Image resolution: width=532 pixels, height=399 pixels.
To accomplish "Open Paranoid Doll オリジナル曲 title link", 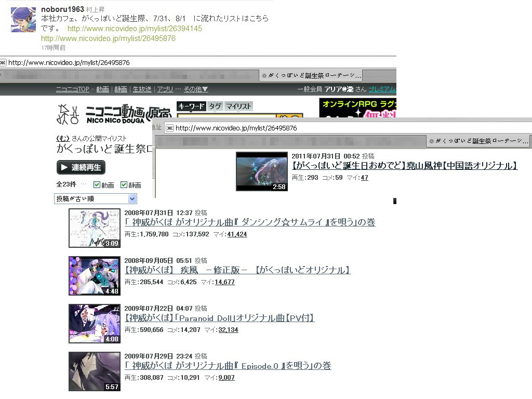I will pyautogui.click(x=220, y=318).
